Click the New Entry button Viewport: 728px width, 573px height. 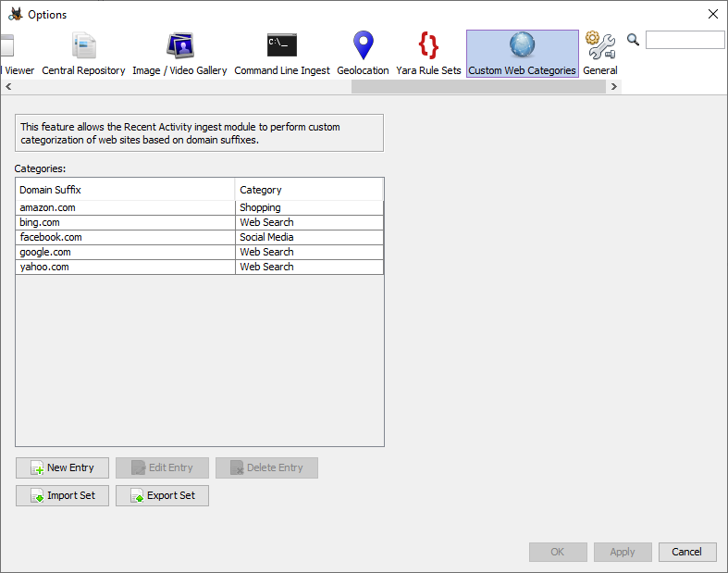tap(62, 467)
